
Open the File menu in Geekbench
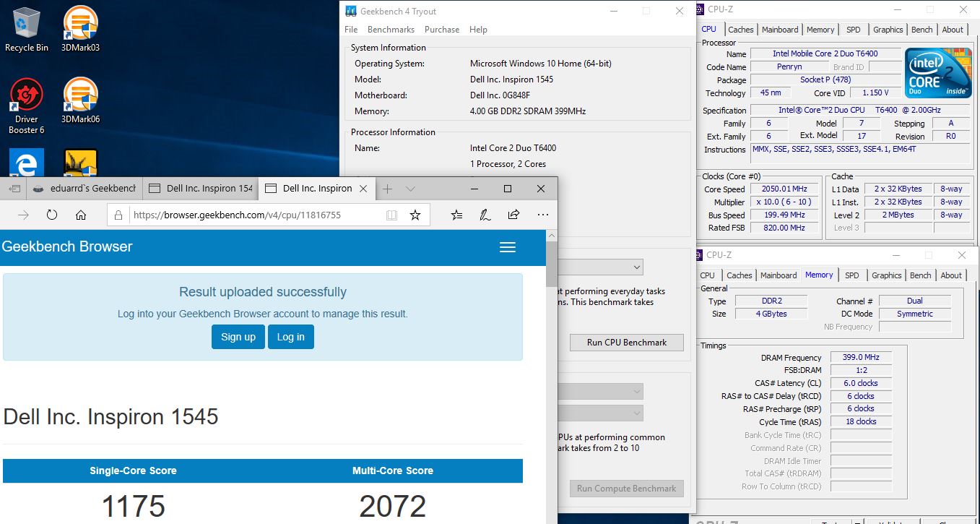point(351,30)
